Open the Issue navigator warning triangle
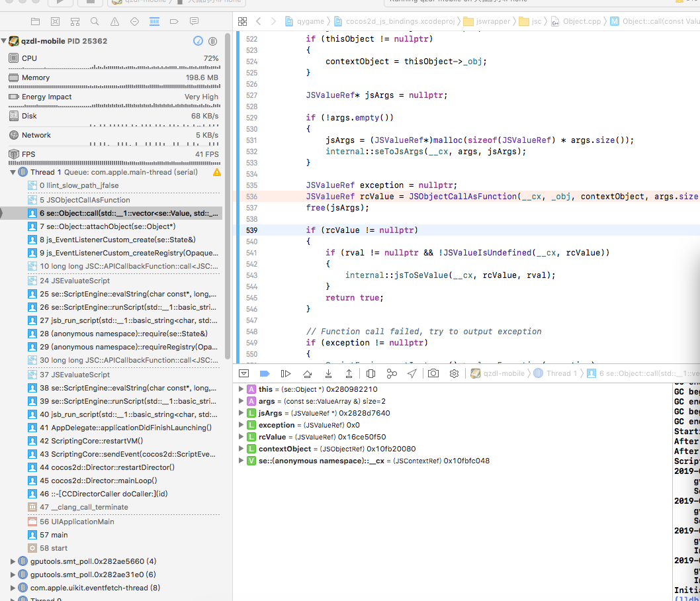This screenshot has height=601, width=700. 114,21
